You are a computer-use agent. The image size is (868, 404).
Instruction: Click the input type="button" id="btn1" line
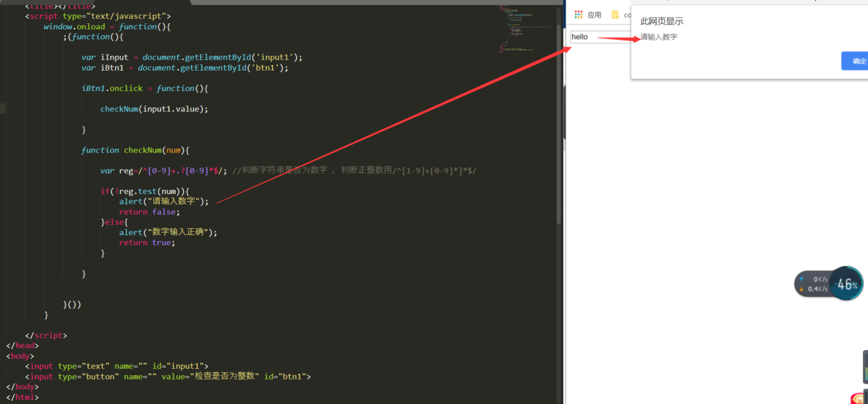(168, 377)
